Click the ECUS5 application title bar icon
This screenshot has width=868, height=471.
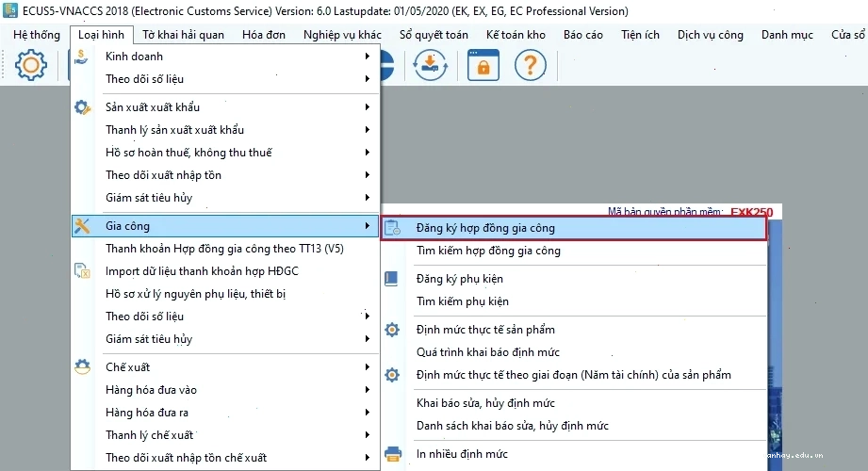point(10,10)
